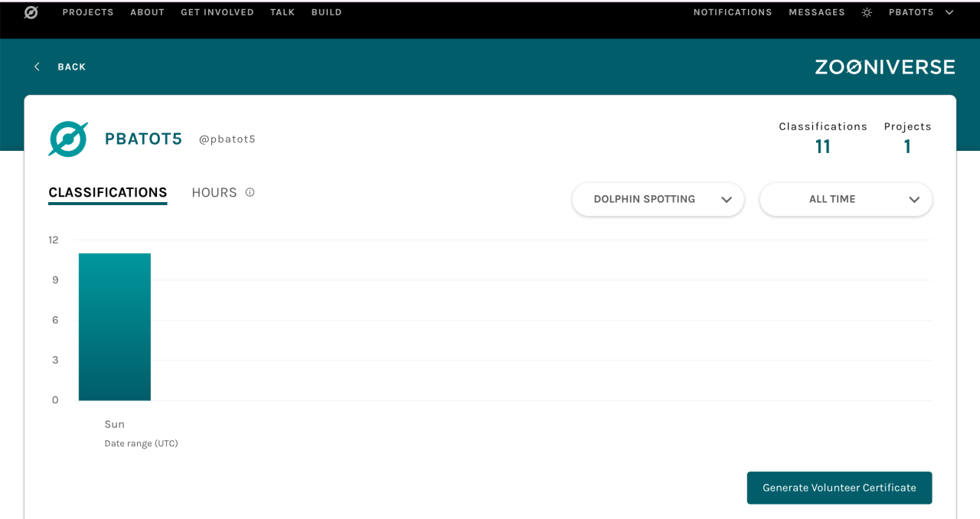Click the ZOONIVERSE wordmark logo
980x519 pixels.
point(885,67)
